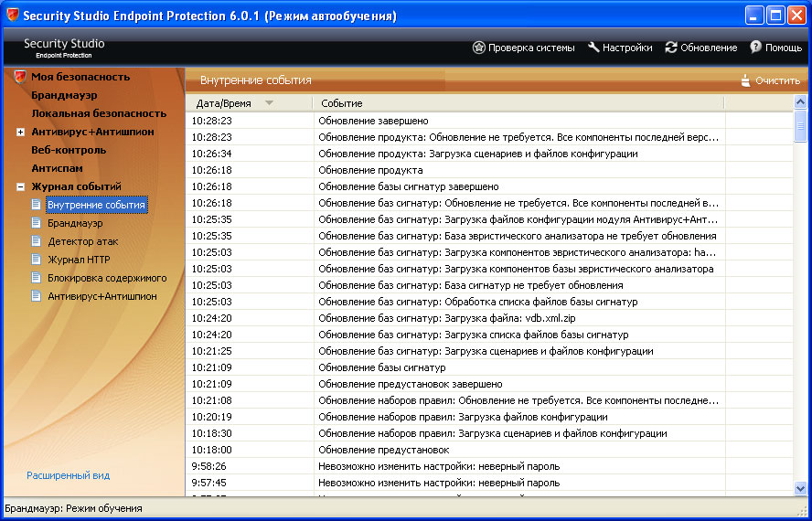Click status bar text Брандмауэр: Режим обучения
Viewport: 812px width, 521px height.
pyautogui.click(x=73, y=508)
